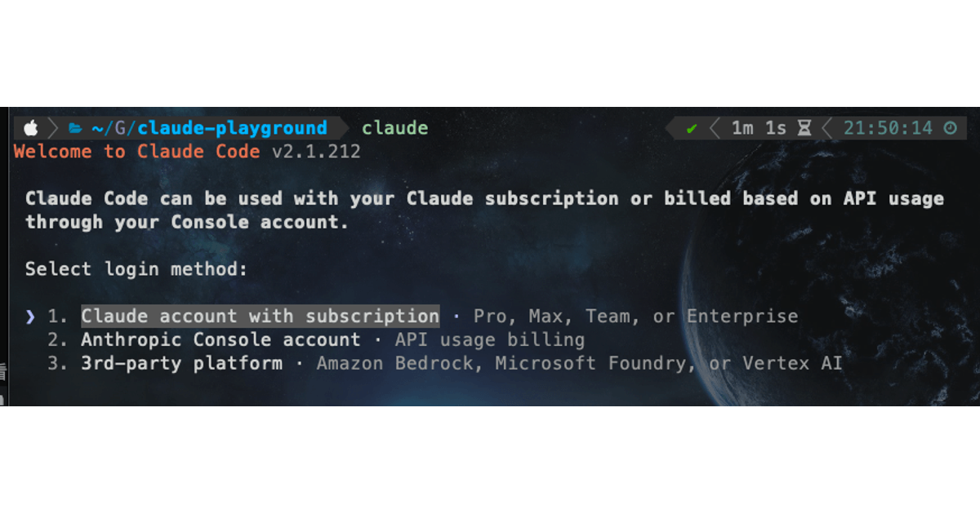Click the clock icon beside the time
This screenshot has width=980, height=514.
click(x=950, y=128)
